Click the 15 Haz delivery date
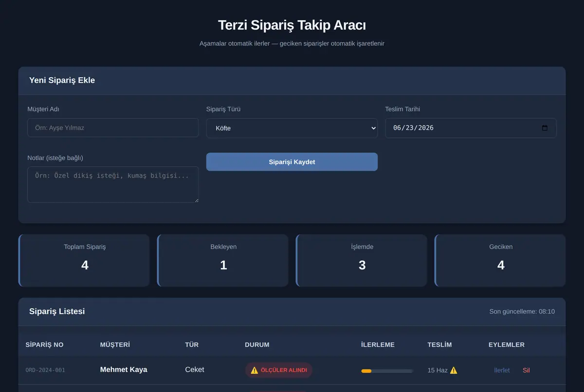 [x=438, y=370]
